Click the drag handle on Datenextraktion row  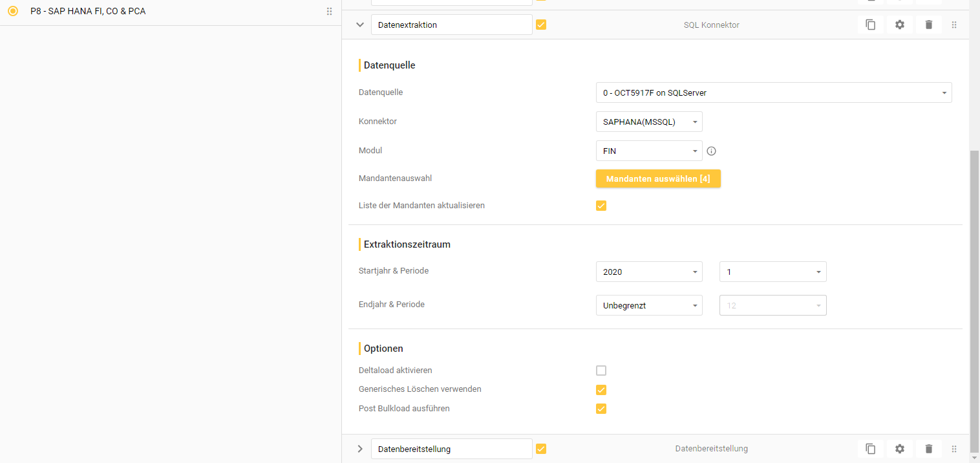point(954,25)
